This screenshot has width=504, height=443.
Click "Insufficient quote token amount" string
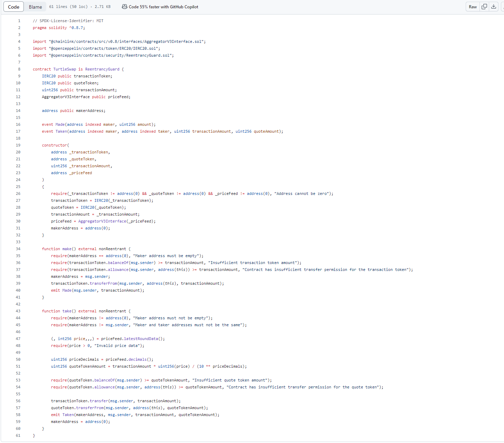230,380
